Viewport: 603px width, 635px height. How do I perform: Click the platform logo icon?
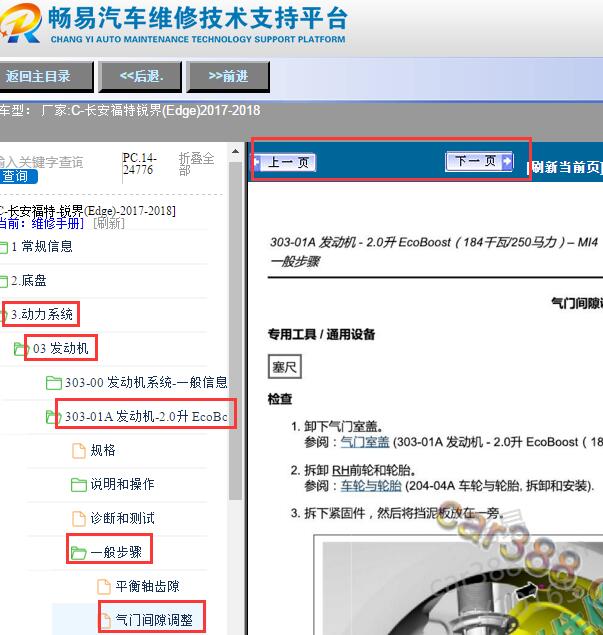tap(20, 23)
